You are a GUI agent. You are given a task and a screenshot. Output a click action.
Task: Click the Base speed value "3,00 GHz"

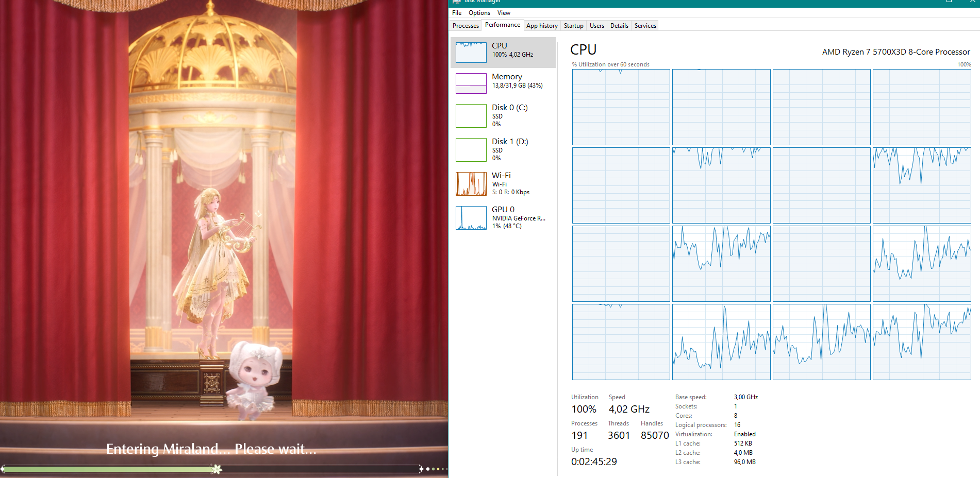(746, 397)
